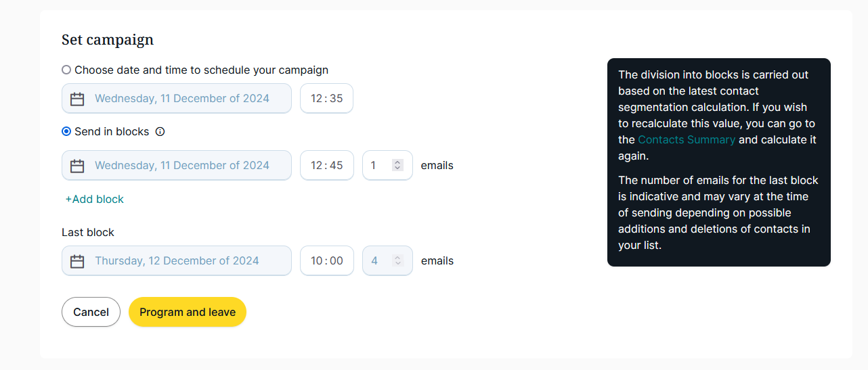
Task: Select the "Send in blocks" radio option
Action: coord(66,131)
